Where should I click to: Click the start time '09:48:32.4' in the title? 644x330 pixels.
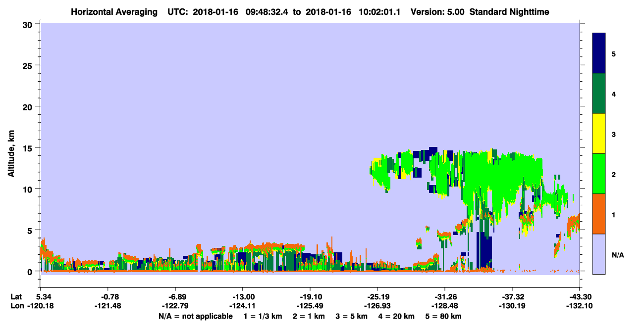click(x=267, y=12)
